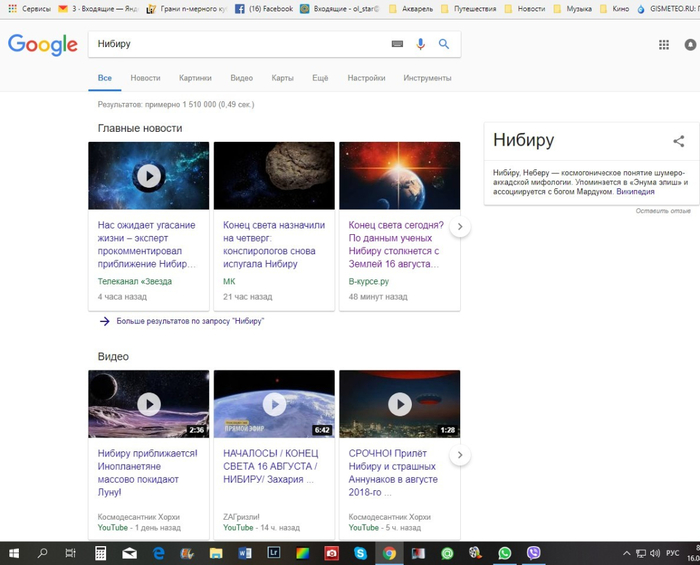
Task: Play the 1:28 СРОЧНО video
Action: point(400,404)
